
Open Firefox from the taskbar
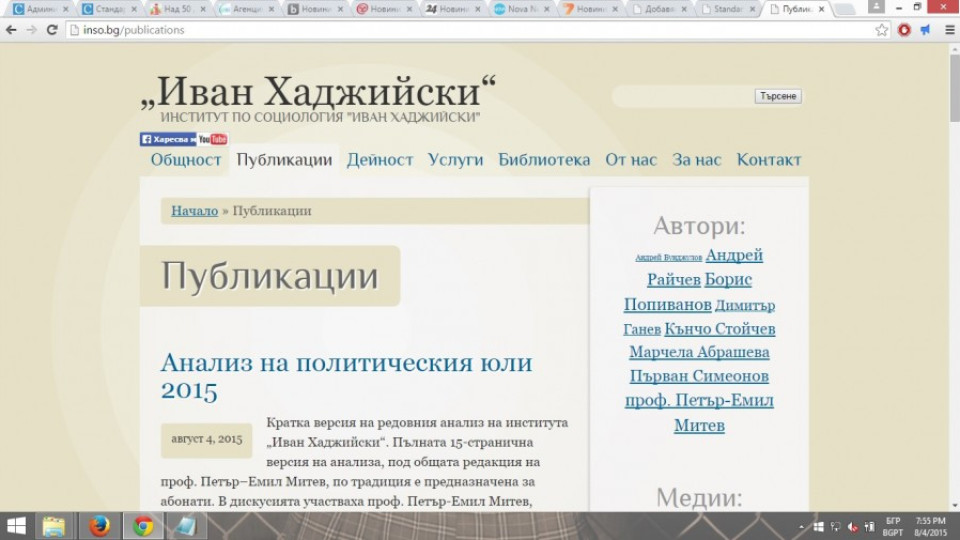(x=99, y=526)
